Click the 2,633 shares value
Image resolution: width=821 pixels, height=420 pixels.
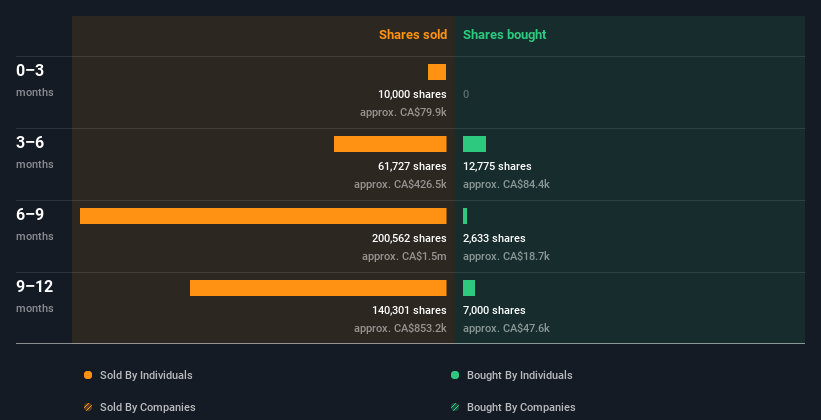[x=494, y=238]
